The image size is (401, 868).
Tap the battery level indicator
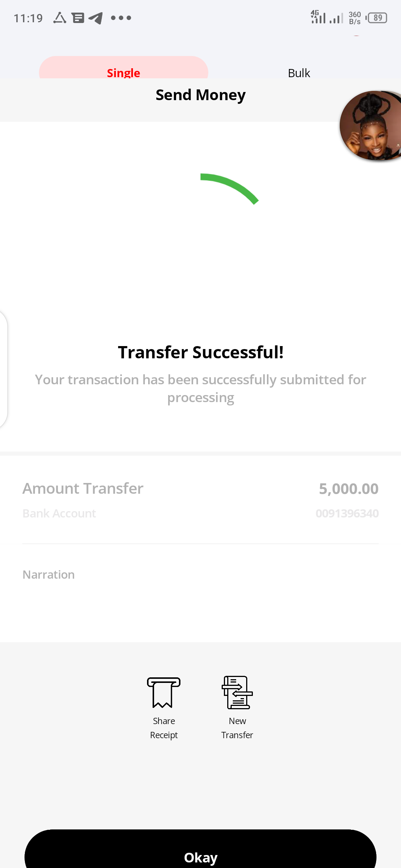tap(376, 18)
